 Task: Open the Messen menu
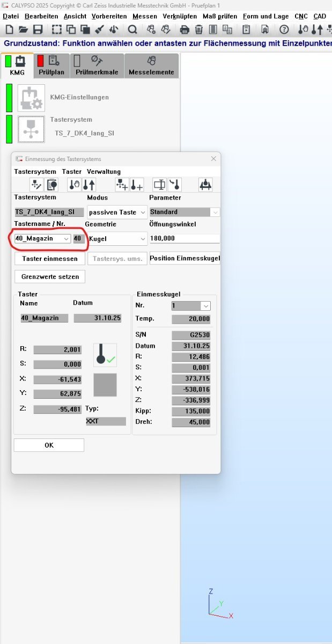pyautogui.click(x=144, y=16)
